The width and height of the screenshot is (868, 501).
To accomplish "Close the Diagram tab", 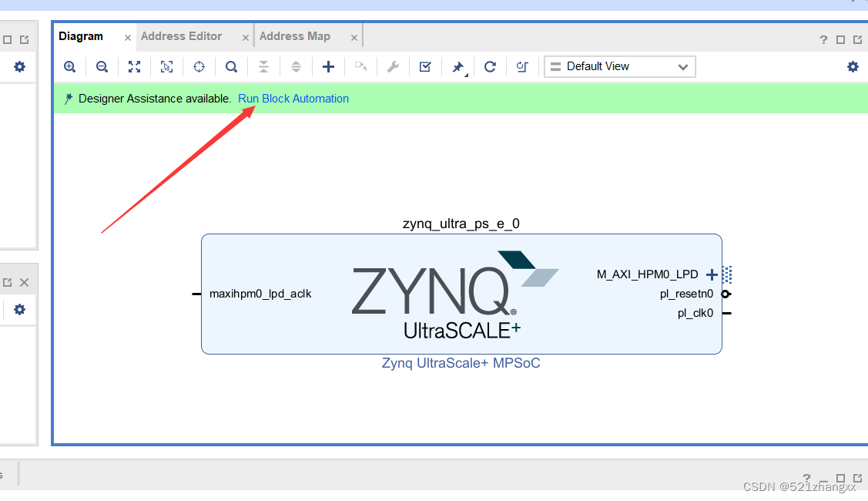I will [128, 38].
